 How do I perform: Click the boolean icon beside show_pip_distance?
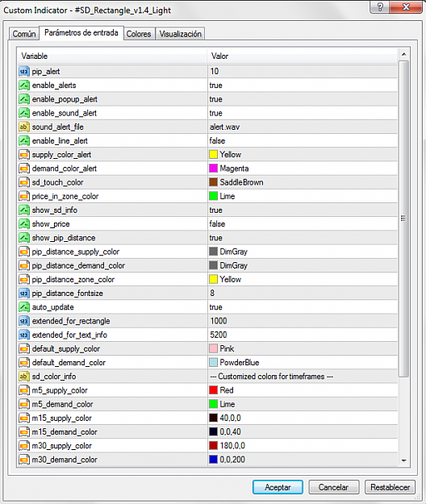click(24, 238)
